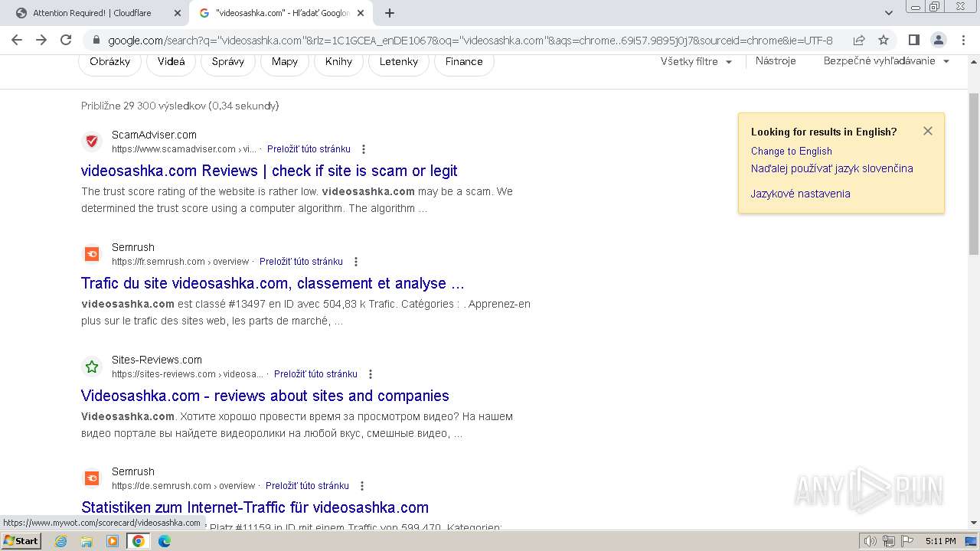Image resolution: width=980 pixels, height=551 pixels.
Task: Expand the Všetky filtre dropdown
Action: click(696, 61)
